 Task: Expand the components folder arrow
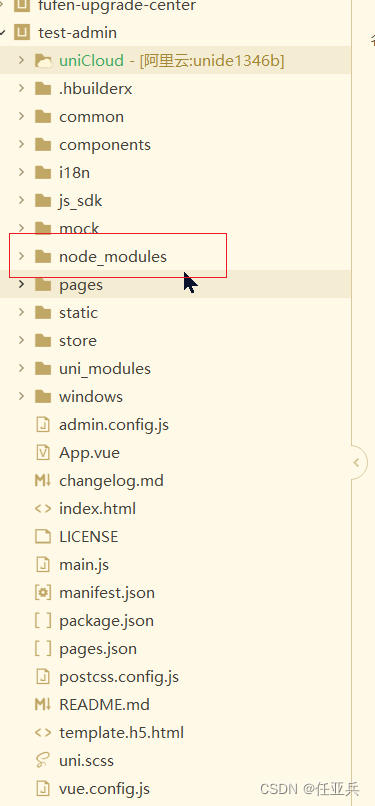[21, 144]
